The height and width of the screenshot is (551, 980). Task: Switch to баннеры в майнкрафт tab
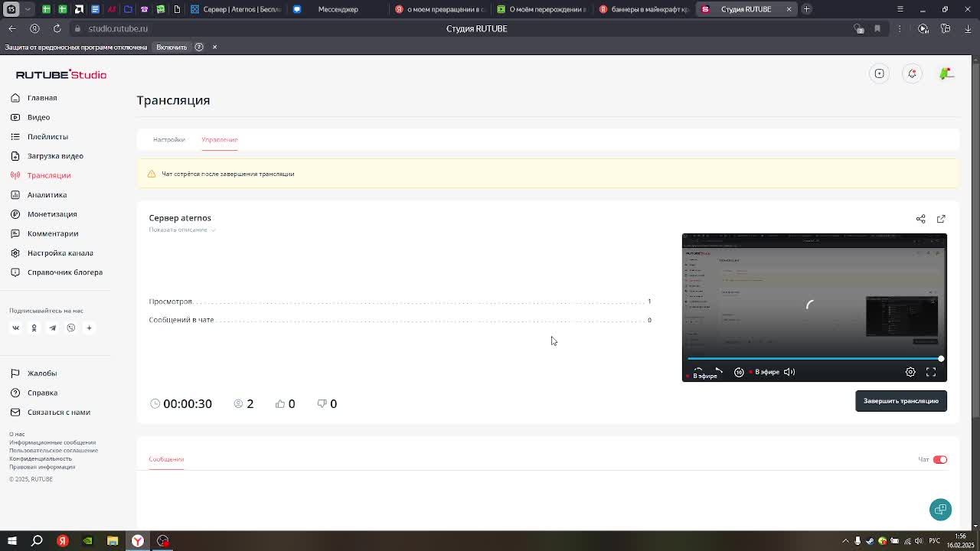click(643, 9)
